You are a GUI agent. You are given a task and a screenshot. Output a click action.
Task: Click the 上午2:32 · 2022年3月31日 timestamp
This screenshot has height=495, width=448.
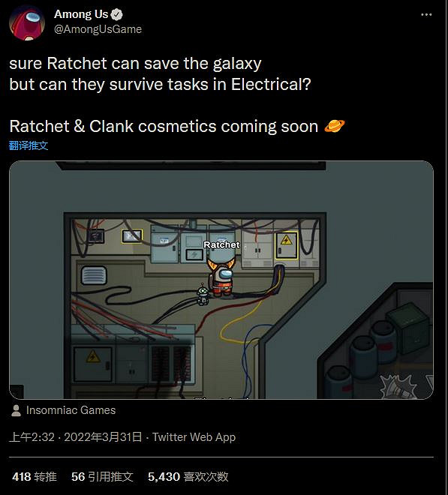coord(76,437)
